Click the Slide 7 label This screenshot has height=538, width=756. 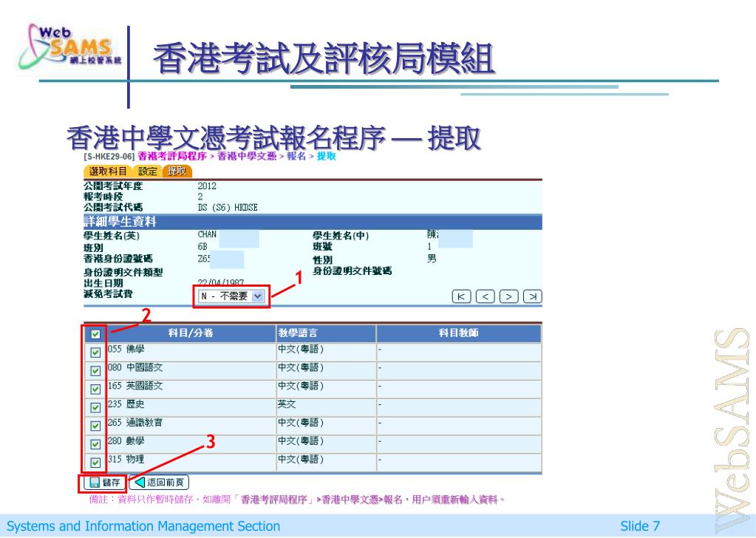click(x=640, y=526)
